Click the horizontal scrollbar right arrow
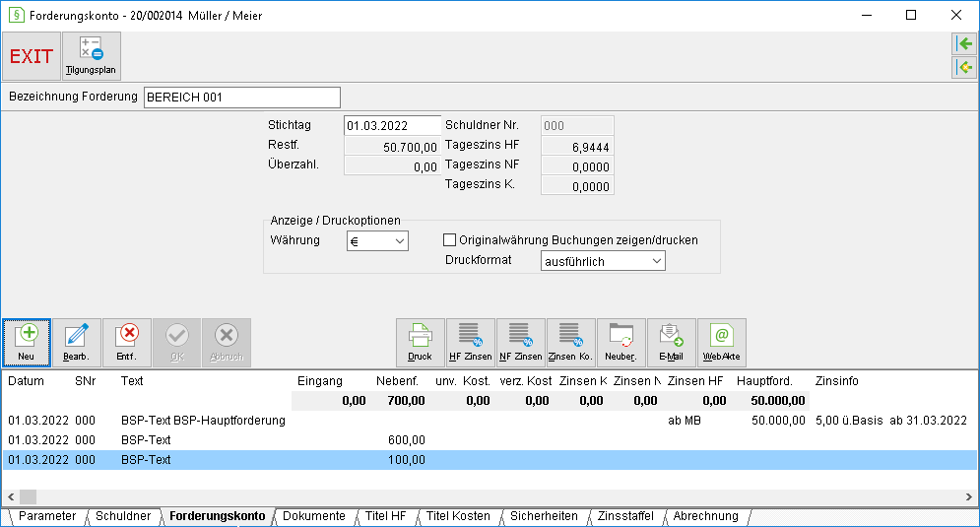The height and width of the screenshot is (527, 980). coord(969,497)
